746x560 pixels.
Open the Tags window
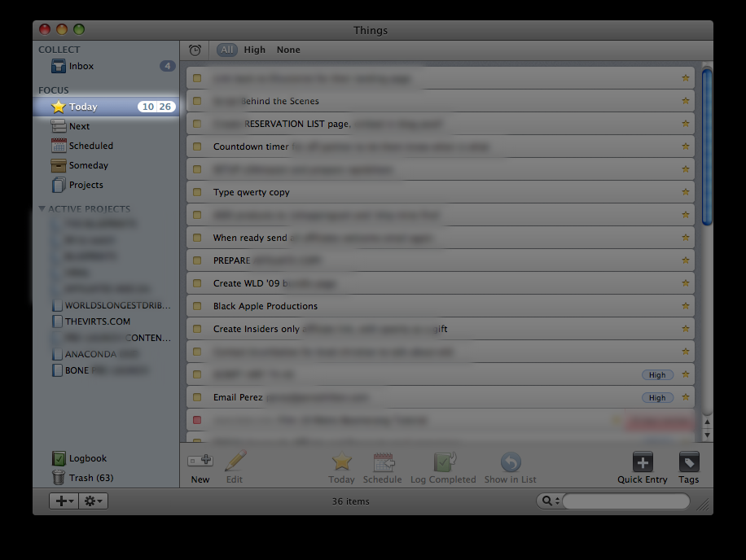(x=689, y=467)
